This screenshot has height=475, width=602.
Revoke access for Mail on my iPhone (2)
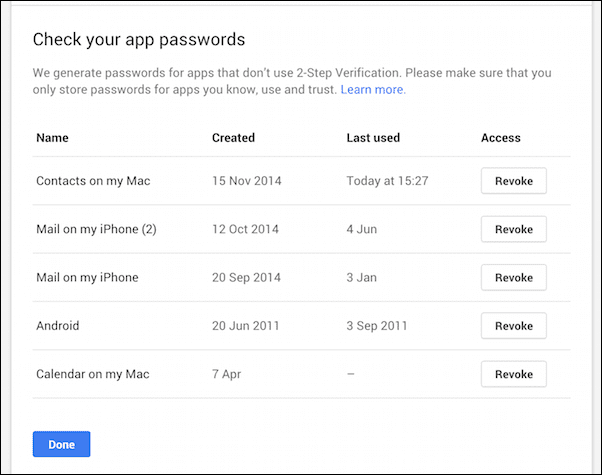point(514,229)
